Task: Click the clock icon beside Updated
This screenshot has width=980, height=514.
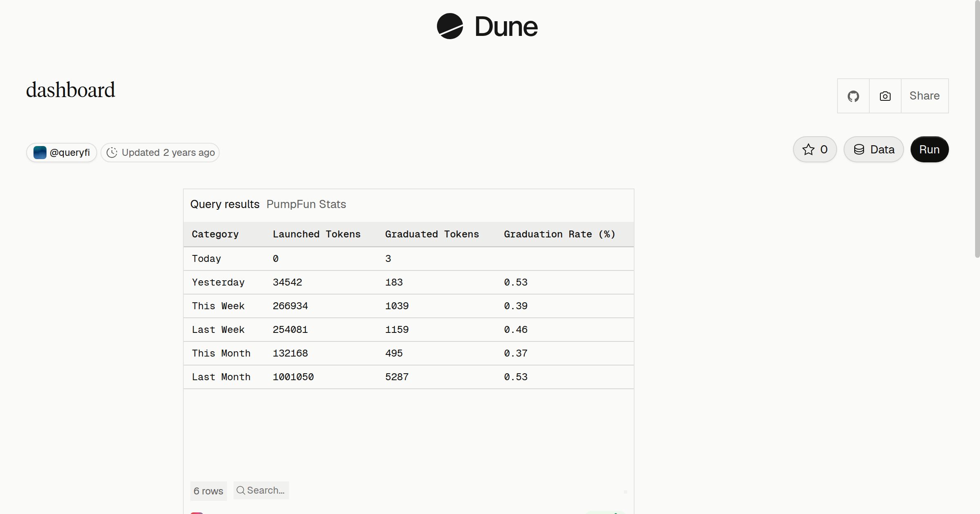Action: pyautogui.click(x=112, y=153)
